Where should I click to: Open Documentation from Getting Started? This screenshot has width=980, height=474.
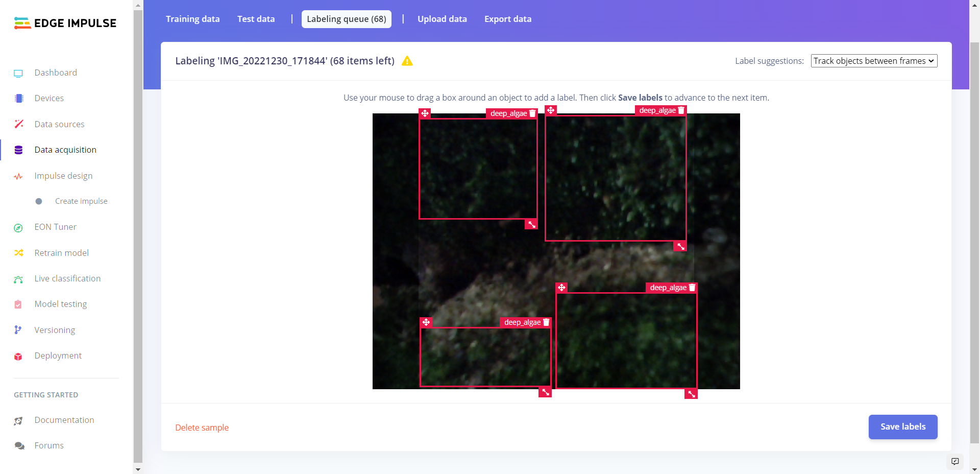64,420
